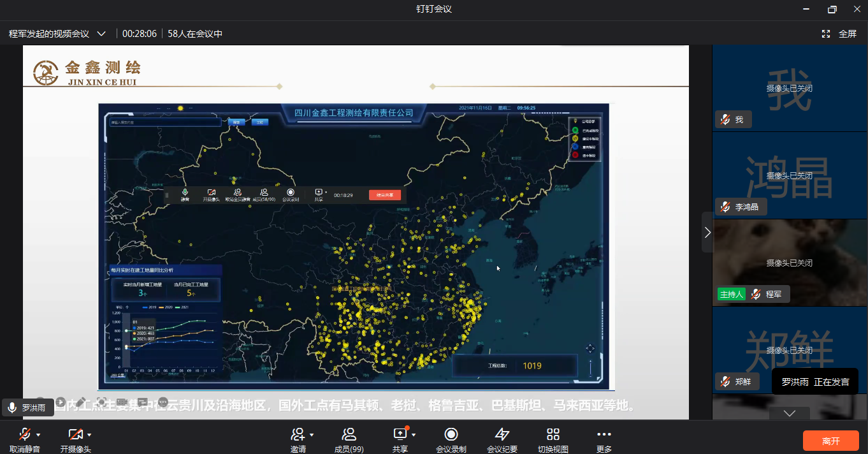The height and width of the screenshot is (454, 868).
Task: Click 会议录制 in shared floating toolbar
Action: [291, 194]
